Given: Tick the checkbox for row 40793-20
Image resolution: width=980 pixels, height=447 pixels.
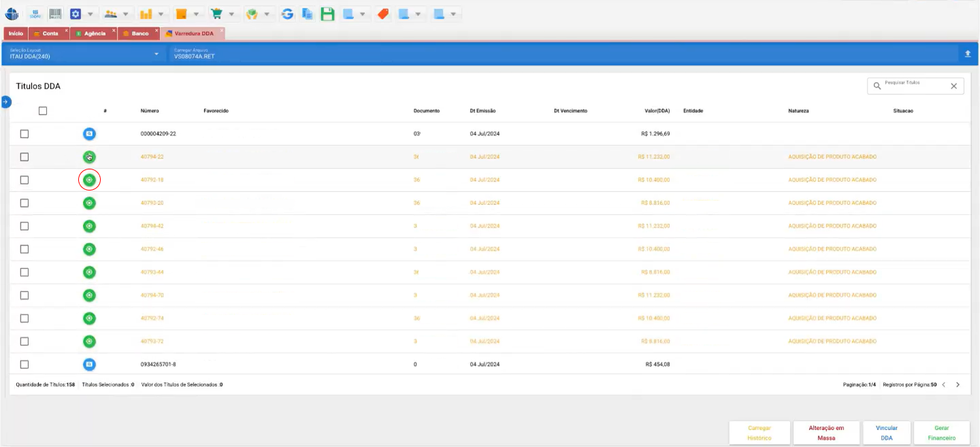Looking at the screenshot, I should pos(24,203).
